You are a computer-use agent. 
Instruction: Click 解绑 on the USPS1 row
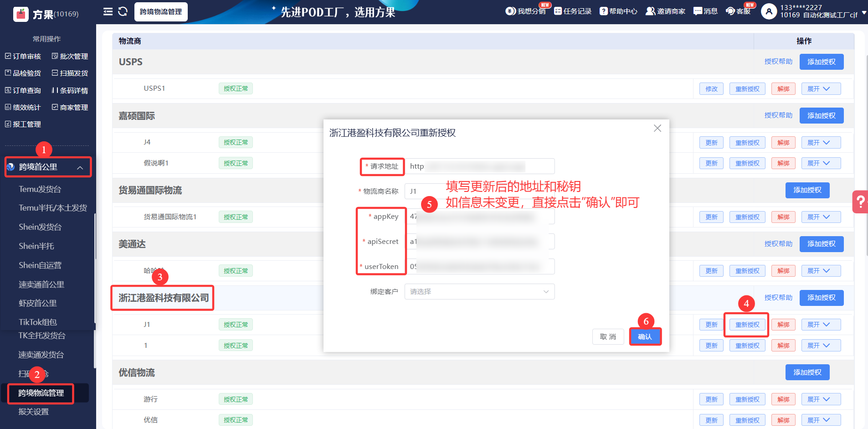tap(783, 89)
